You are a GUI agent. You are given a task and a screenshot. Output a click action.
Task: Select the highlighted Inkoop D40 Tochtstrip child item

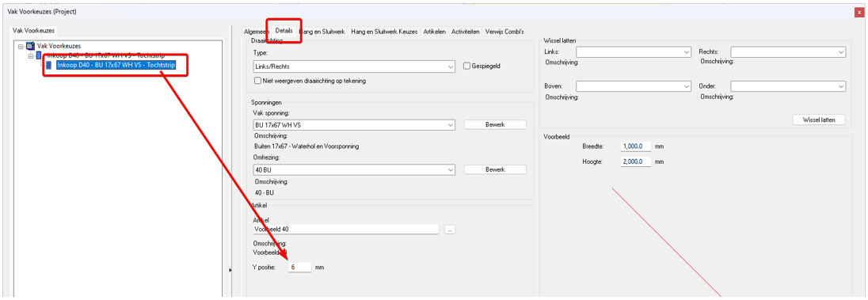[116, 66]
